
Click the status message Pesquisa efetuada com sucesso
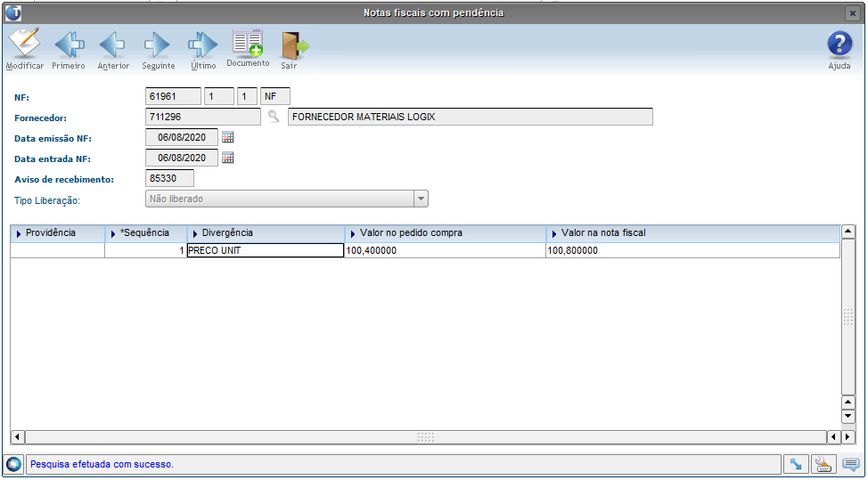click(102, 464)
